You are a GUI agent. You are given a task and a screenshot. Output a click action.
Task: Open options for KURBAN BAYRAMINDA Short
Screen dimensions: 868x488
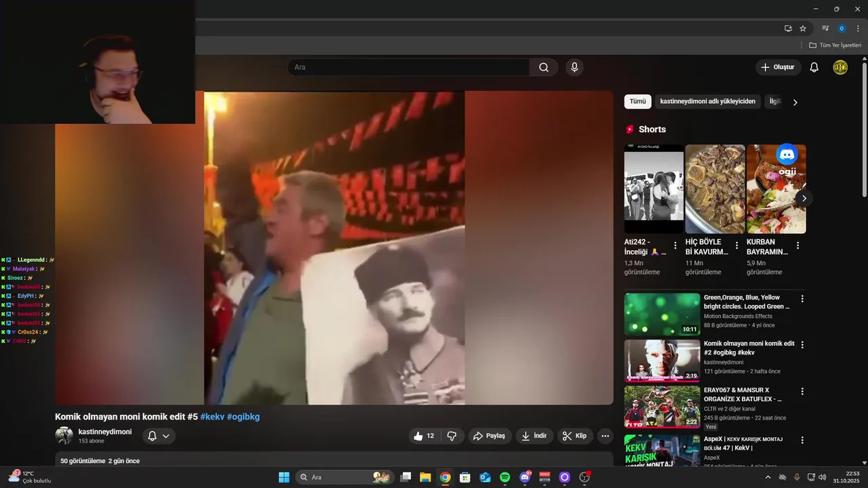[x=797, y=245]
